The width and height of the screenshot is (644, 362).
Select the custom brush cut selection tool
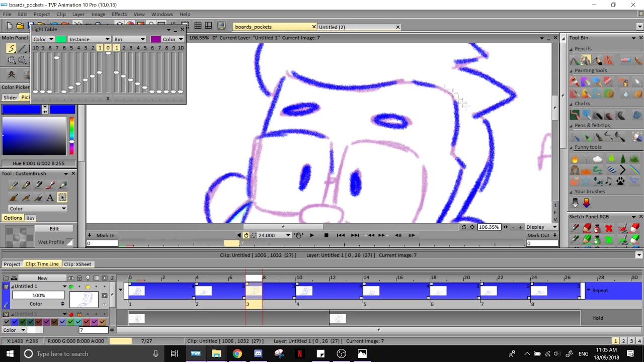[62, 198]
